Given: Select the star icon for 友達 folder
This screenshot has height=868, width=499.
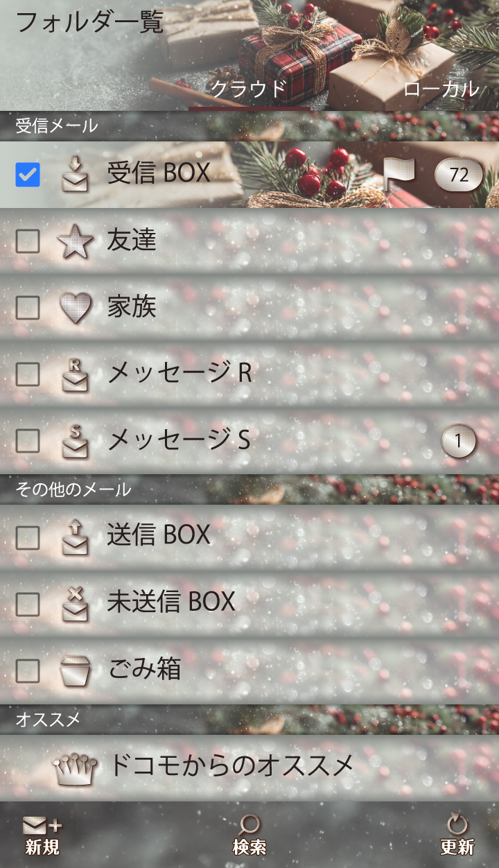Looking at the screenshot, I should pos(75,241).
